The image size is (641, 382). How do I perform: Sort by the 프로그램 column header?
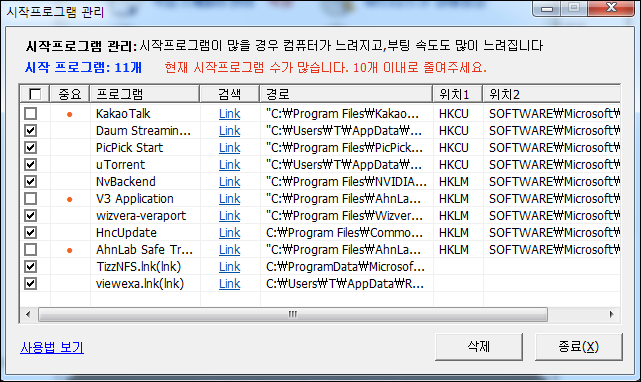tap(145, 94)
